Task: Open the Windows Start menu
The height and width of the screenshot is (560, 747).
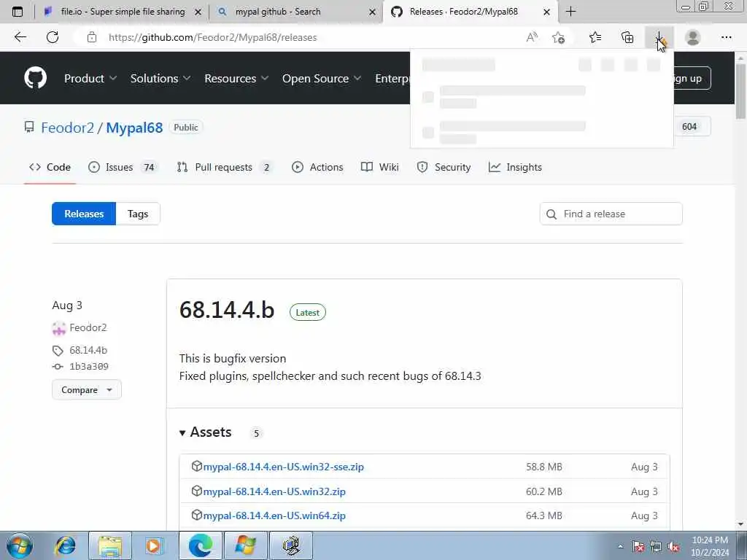Action: (x=20, y=545)
